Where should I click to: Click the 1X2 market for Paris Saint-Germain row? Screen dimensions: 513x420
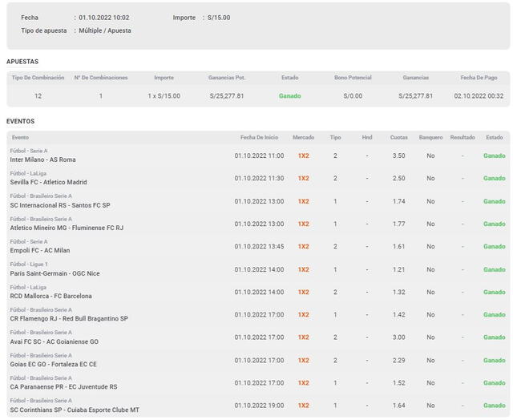[303, 269]
